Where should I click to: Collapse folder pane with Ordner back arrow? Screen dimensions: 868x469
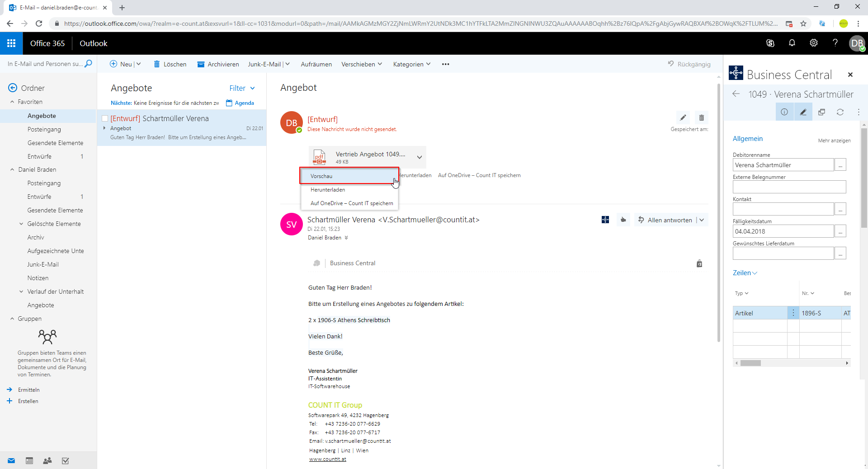[x=13, y=88]
